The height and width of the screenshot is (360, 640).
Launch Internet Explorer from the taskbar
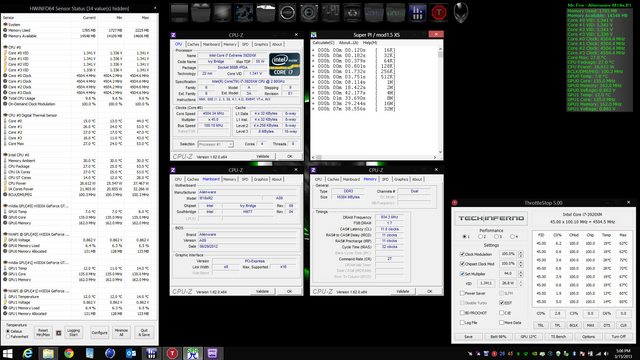tap(27, 353)
